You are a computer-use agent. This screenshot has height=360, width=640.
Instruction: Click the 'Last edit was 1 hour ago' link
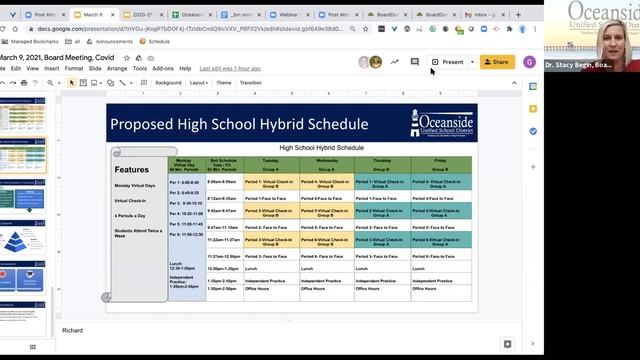click(230, 69)
